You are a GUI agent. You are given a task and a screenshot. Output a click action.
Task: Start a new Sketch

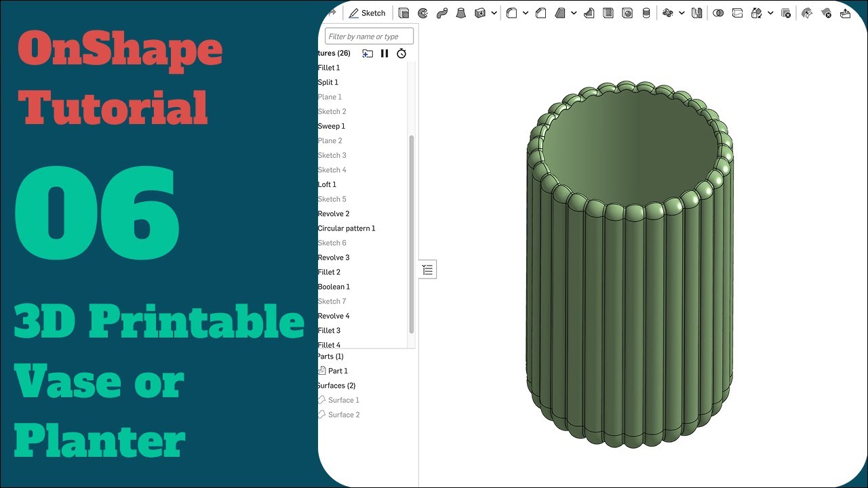coord(367,13)
